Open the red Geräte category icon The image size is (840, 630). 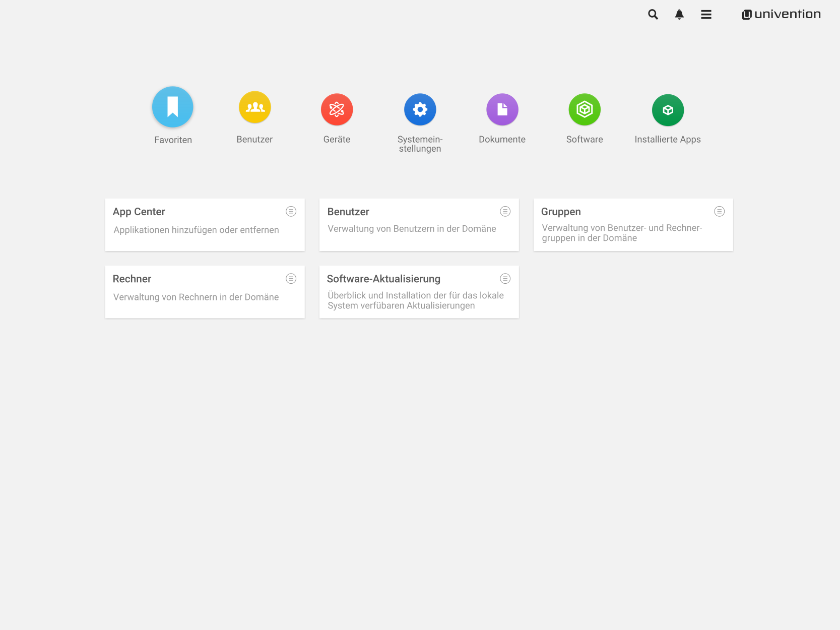(x=337, y=109)
